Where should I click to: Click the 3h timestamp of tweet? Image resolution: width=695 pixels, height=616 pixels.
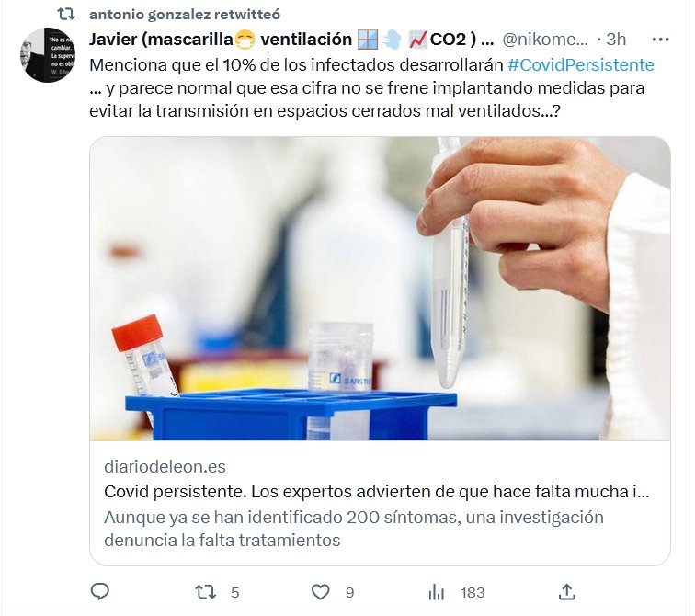pyautogui.click(x=616, y=40)
